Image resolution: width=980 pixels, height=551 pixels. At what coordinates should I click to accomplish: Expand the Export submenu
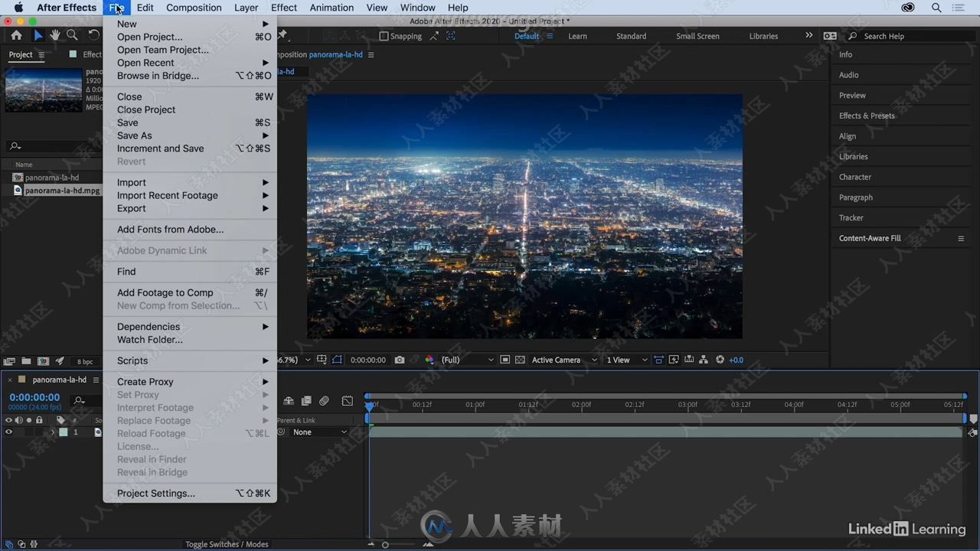point(190,208)
